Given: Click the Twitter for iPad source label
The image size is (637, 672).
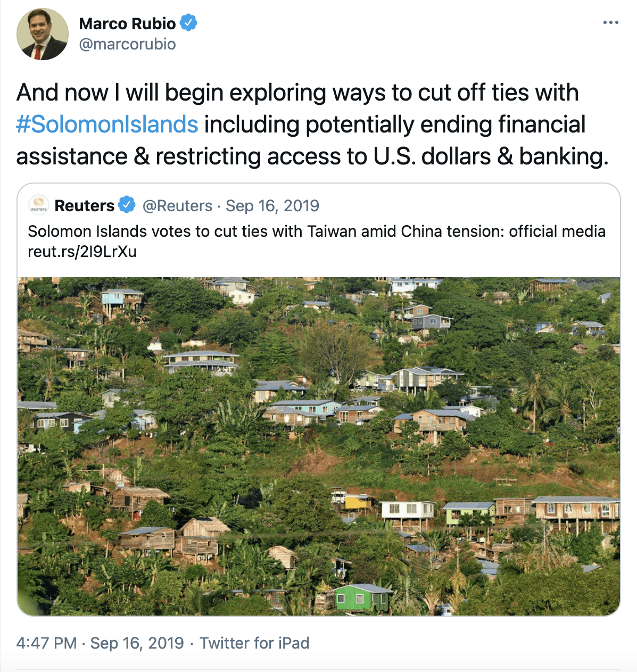Looking at the screenshot, I should 254,643.
